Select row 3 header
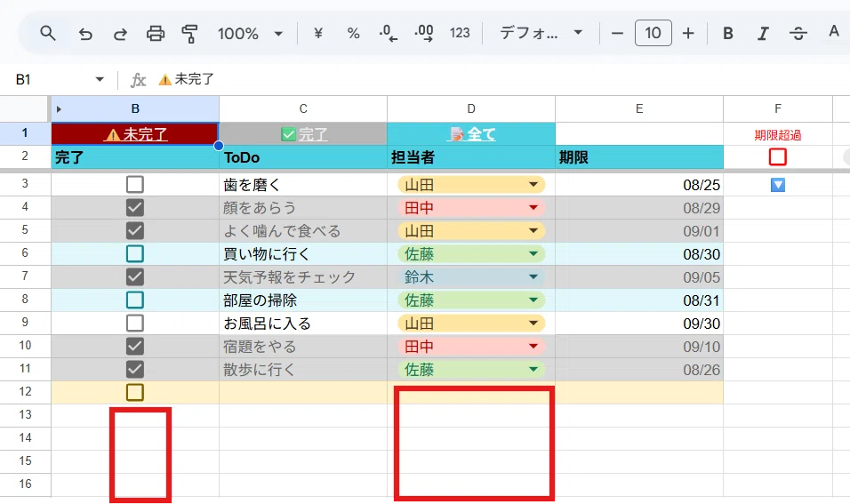Image resolution: width=850 pixels, height=504 pixels. (x=25, y=184)
